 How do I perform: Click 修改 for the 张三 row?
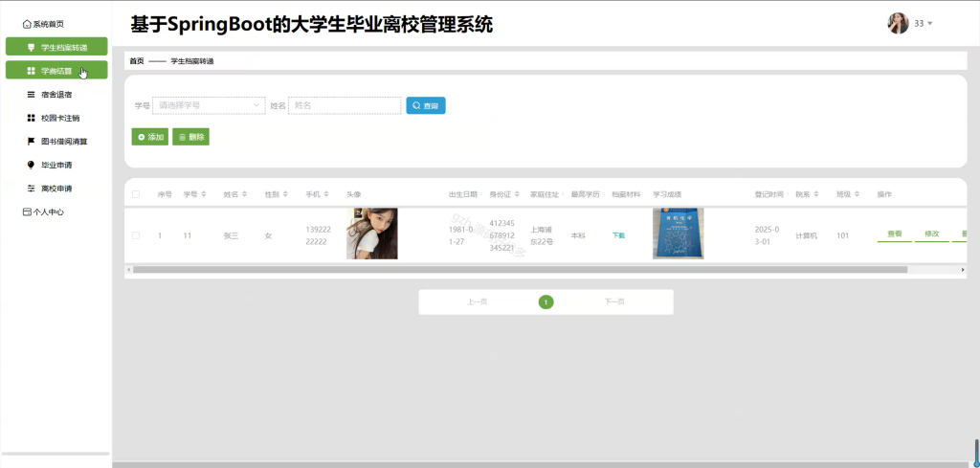(x=932, y=234)
